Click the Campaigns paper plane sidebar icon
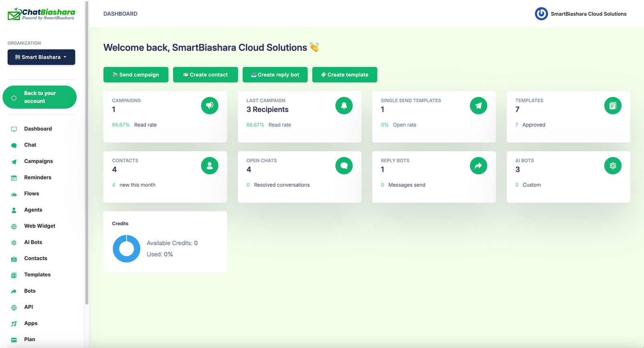 click(14, 162)
